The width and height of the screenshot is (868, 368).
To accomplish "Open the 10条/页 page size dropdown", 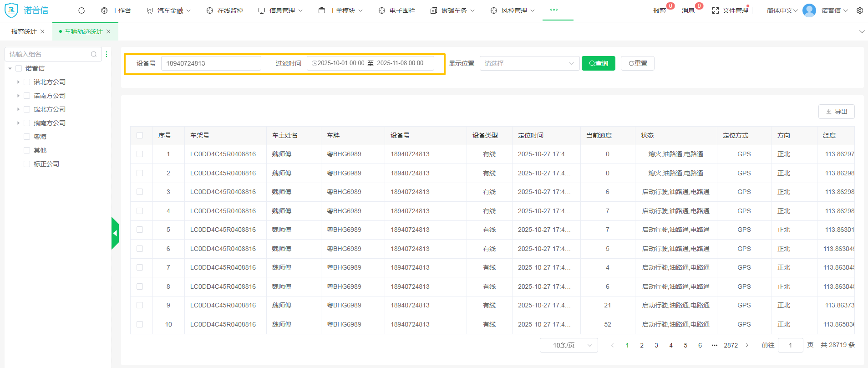I will point(569,345).
